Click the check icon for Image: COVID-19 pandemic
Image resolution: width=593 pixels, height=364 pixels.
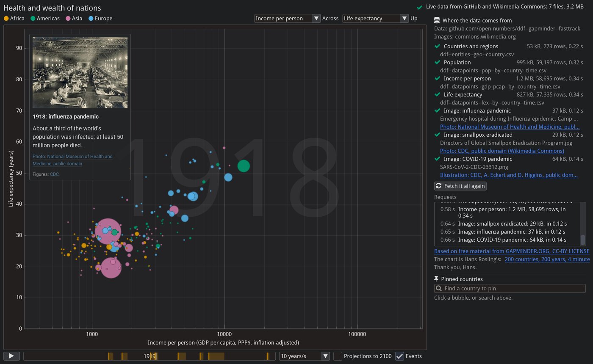pos(437,159)
